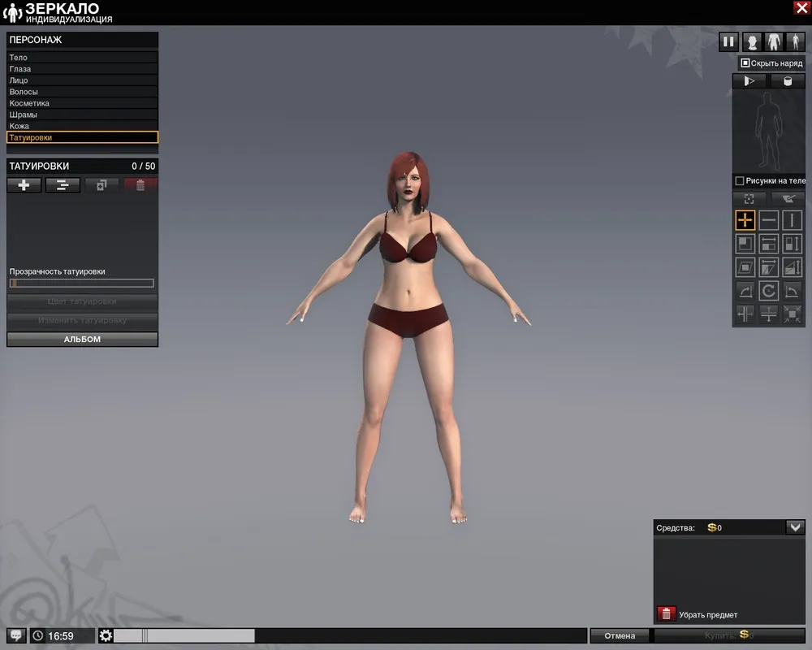The width and height of the screenshot is (812, 650).
Task: Switch camera to full body view
Action: click(796, 41)
